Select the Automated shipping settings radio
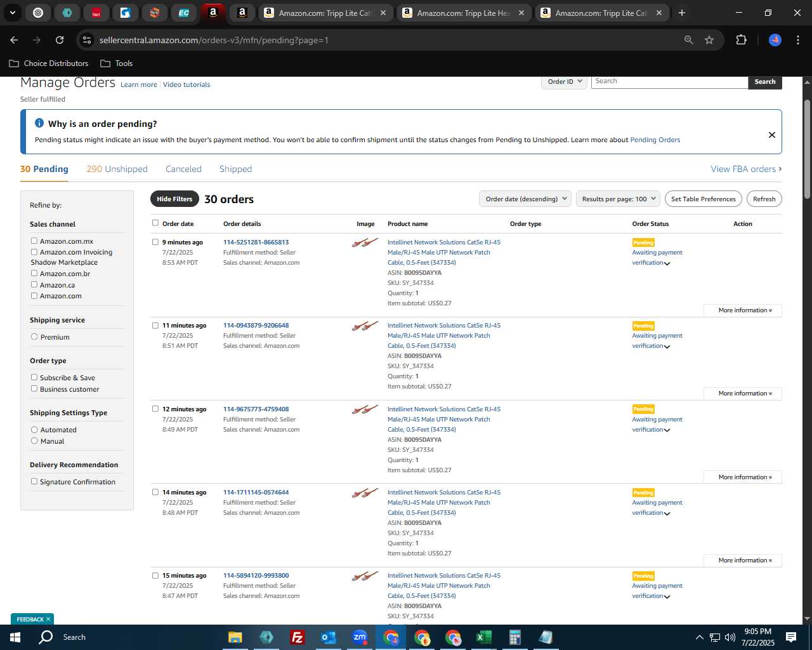This screenshot has height=650, width=812. pyautogui.click(x=34, y=429)
